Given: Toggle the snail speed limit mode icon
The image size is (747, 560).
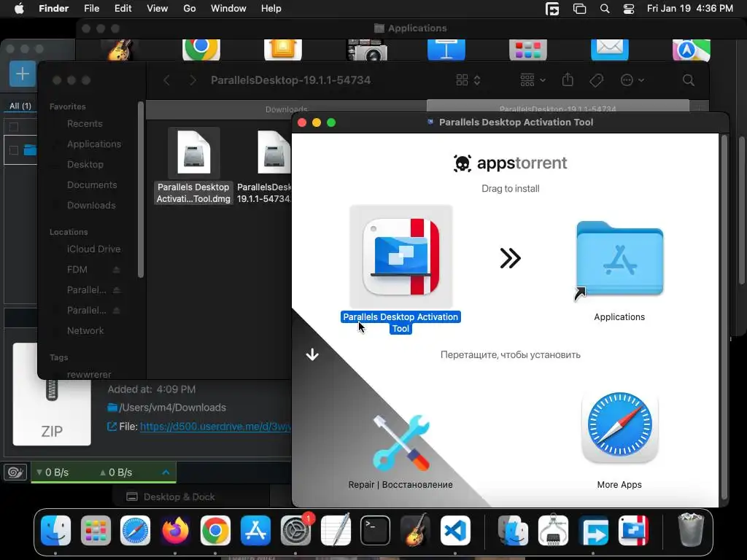Looking at the screenshot, I should pos(15,472).
